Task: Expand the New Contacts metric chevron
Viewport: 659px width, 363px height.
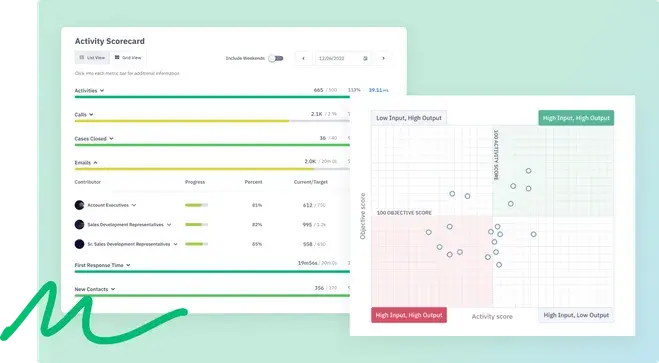Action: point(113,289)
